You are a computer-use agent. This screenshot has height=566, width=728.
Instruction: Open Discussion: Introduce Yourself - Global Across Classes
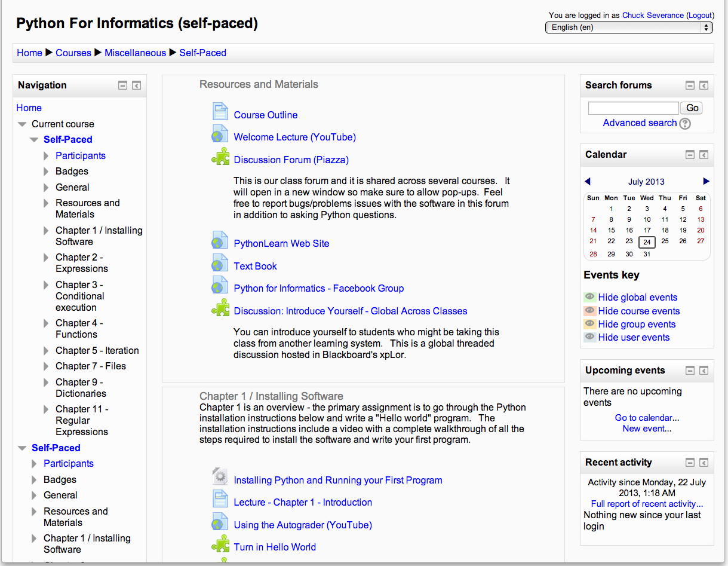click(351, 311)
